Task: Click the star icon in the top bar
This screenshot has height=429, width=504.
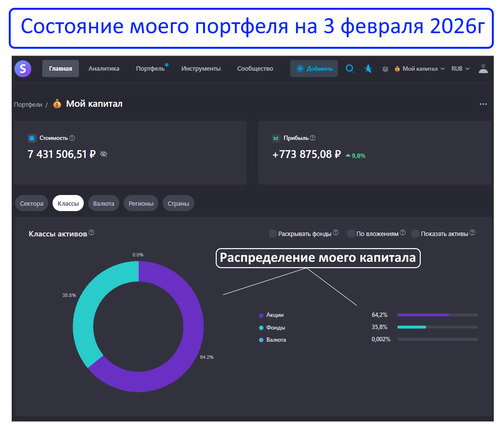Action: pos(368,69)
